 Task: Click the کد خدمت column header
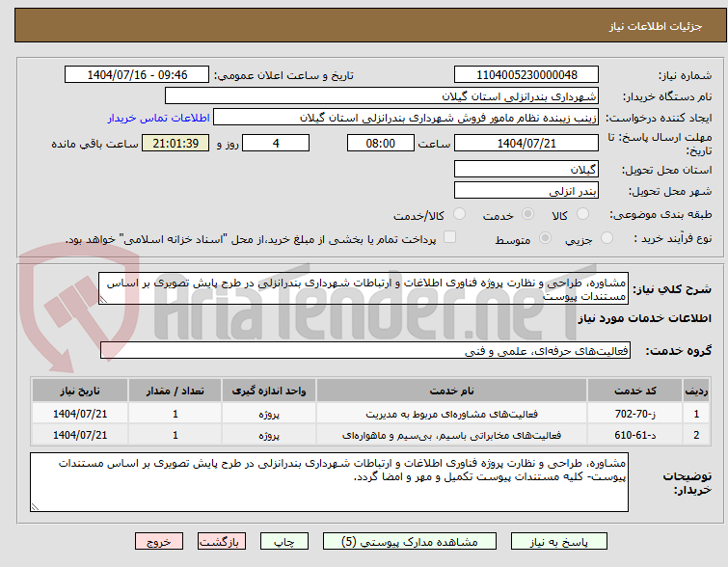(634, 391)
